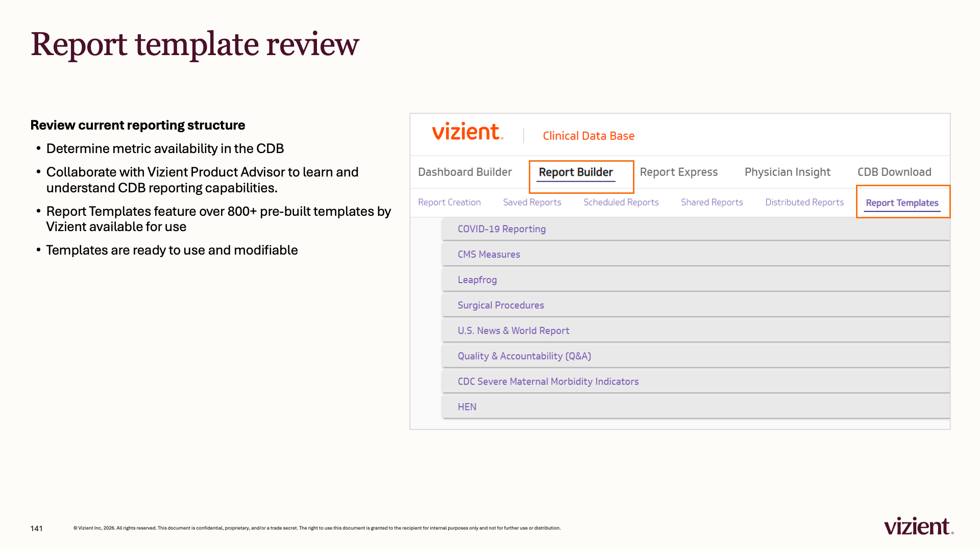This screenshot has height=551, width=980.
Task: Open the U.S. News & World Report group
Action: click(696, 331)
